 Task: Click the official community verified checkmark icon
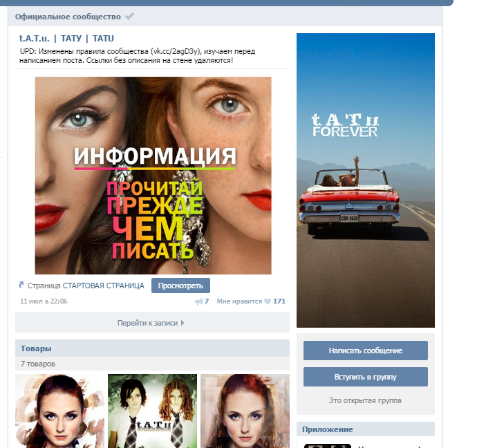129,16
